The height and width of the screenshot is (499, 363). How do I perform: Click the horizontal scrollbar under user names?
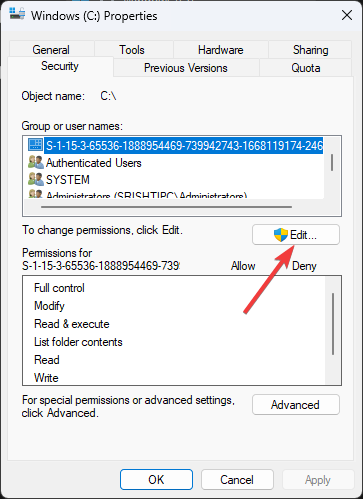(x=167, y=207)
